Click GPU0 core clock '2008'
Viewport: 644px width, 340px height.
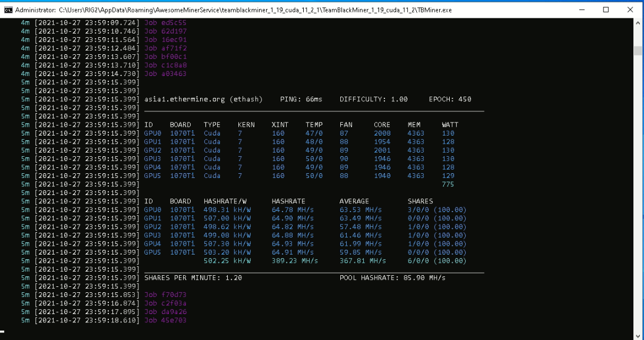click(382, 133)
